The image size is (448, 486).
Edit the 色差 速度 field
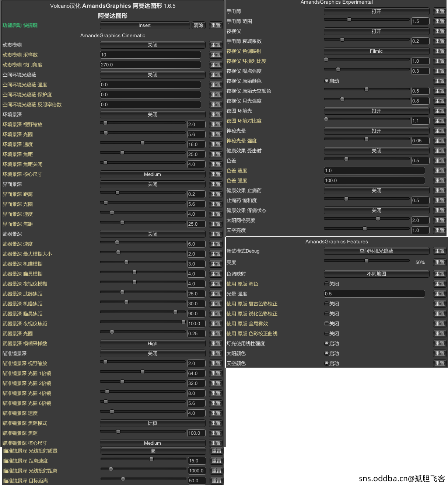[374, 171]
